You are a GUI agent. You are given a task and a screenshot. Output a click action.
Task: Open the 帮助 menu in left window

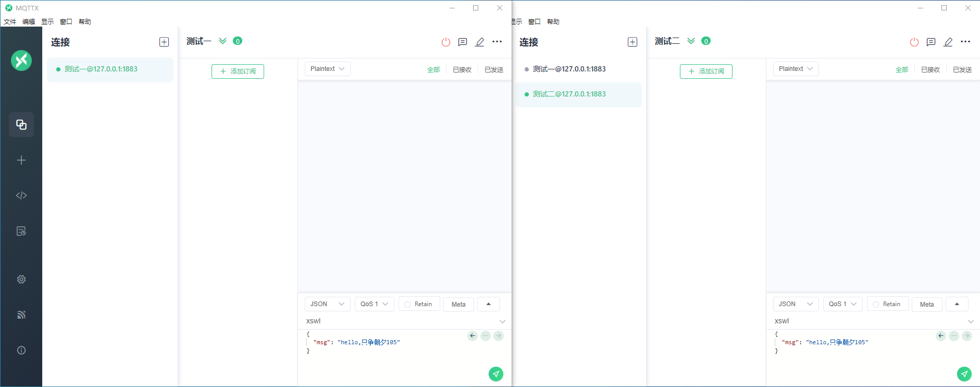click(x=85, y=22)
